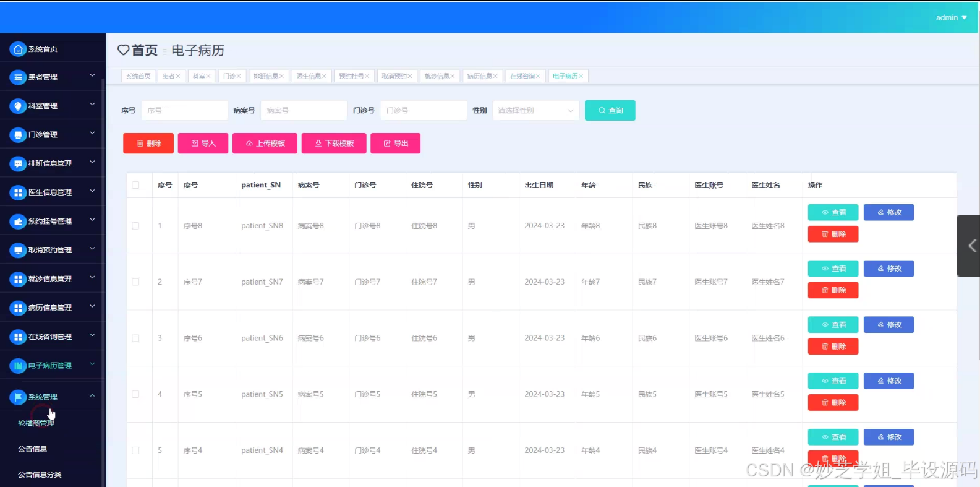Expand the 预约挂号管理 menu chevron
Viewport: 980px width, 487px height.
point(92,220)
